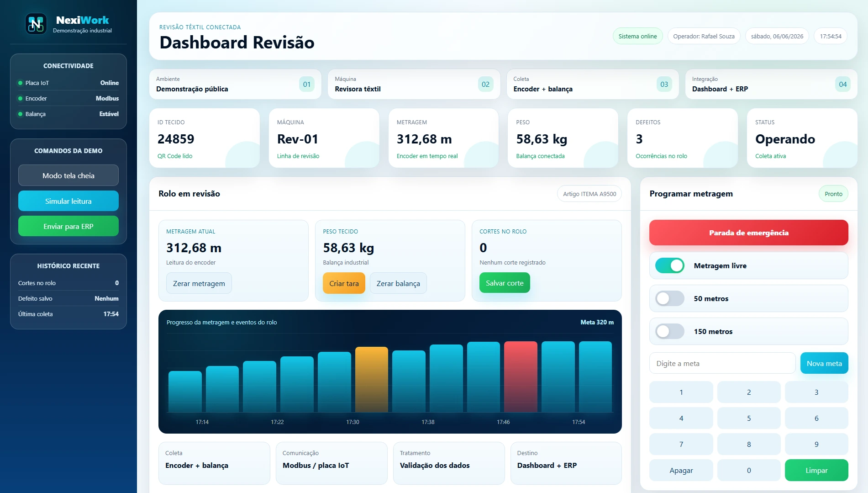Click the orange bar in progress chart

click(372, 379)
